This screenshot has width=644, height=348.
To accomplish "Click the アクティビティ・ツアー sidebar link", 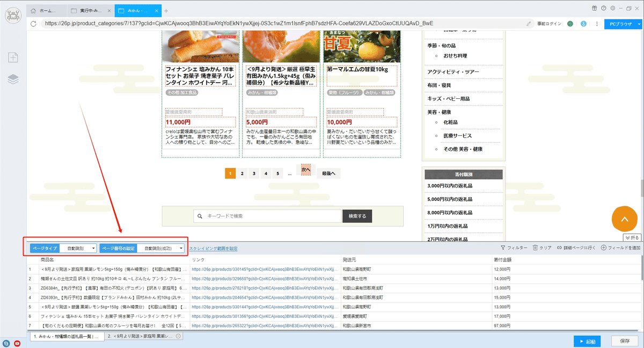I will [x=453, y=72].
